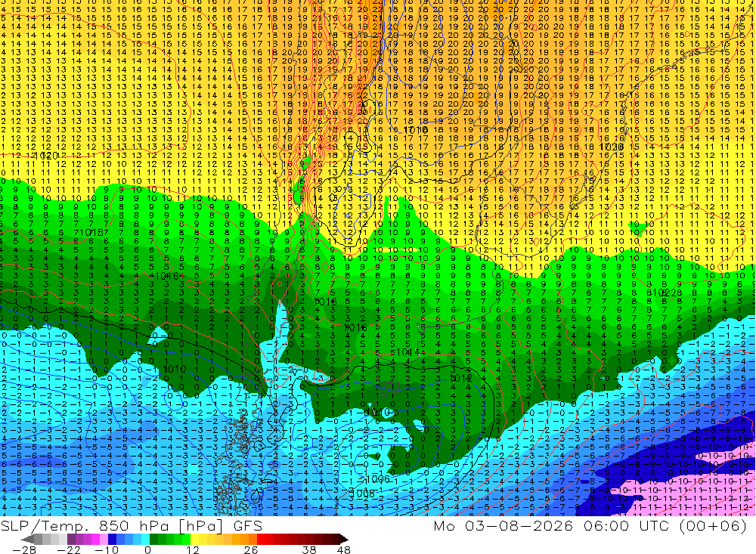Click the 38 label under the color scale
Image resolution: width=756 pixels, height=554 pixels.
(x=309, y=549)
